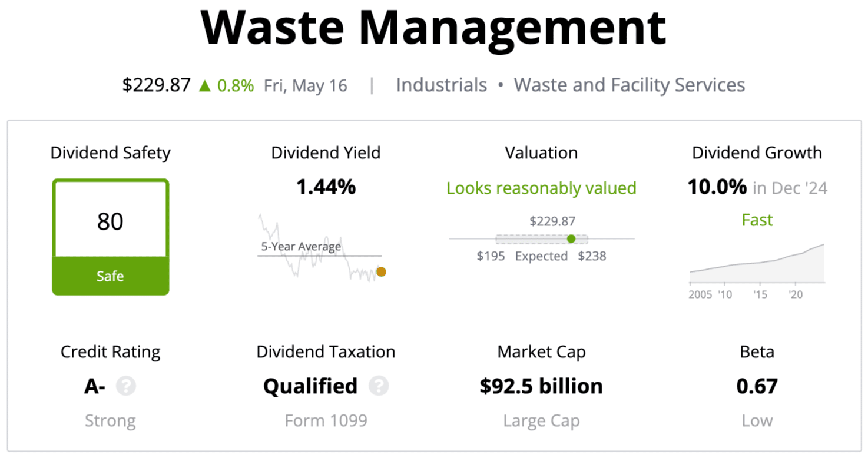The image size is (868, 461).
Task: Click the 0.67 beta value
Action: click(x=757, y=386)
